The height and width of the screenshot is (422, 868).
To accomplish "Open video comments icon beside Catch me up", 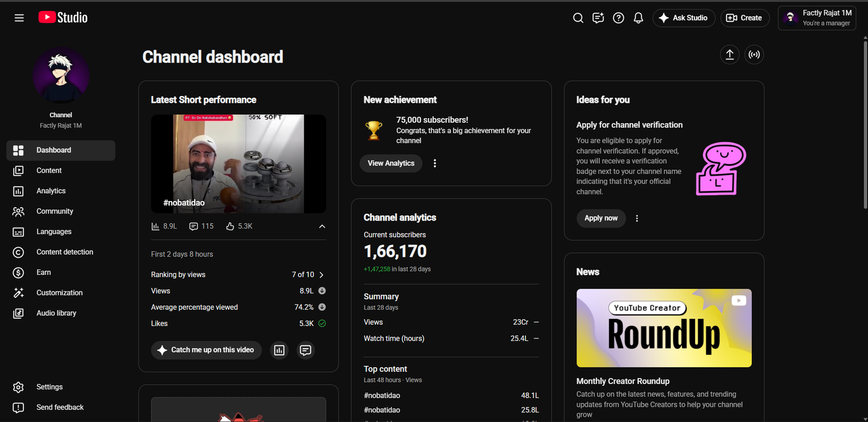I will (305, 350).
